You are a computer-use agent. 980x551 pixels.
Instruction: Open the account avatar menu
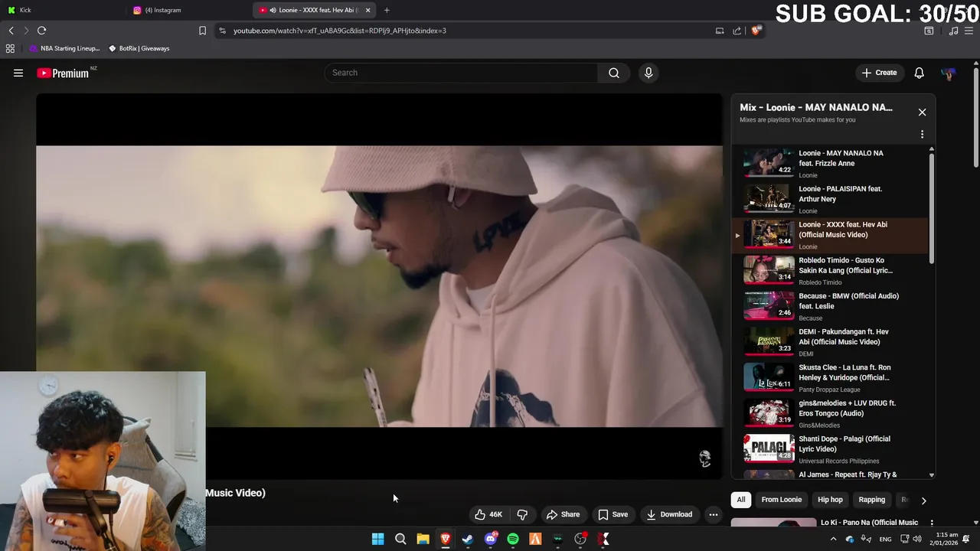click(948, 73)
